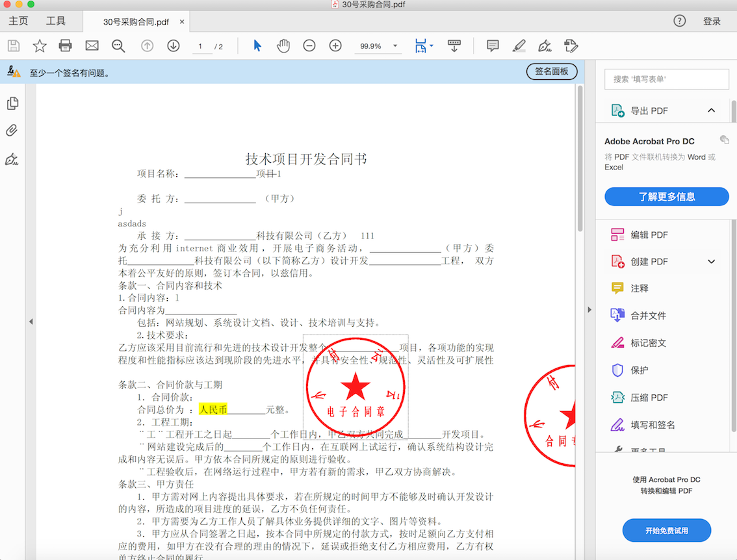
Task: Collapse the 导出 PDF section
Action: 711,110
